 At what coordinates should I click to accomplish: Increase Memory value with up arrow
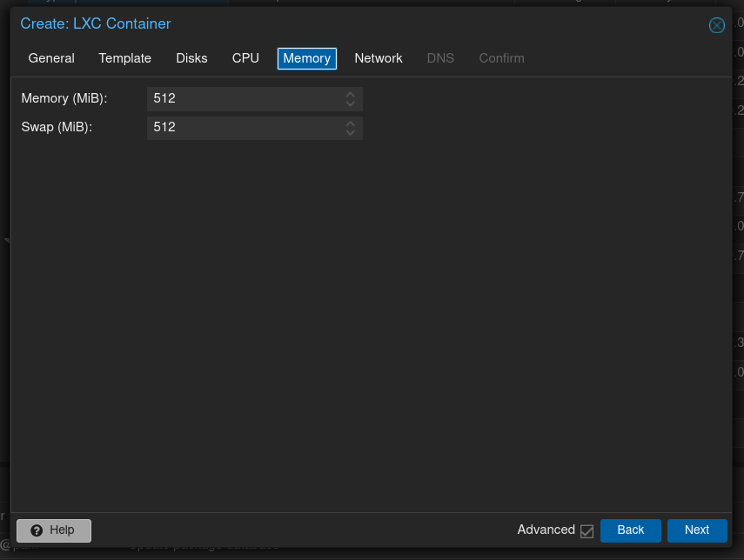(350, 94)
